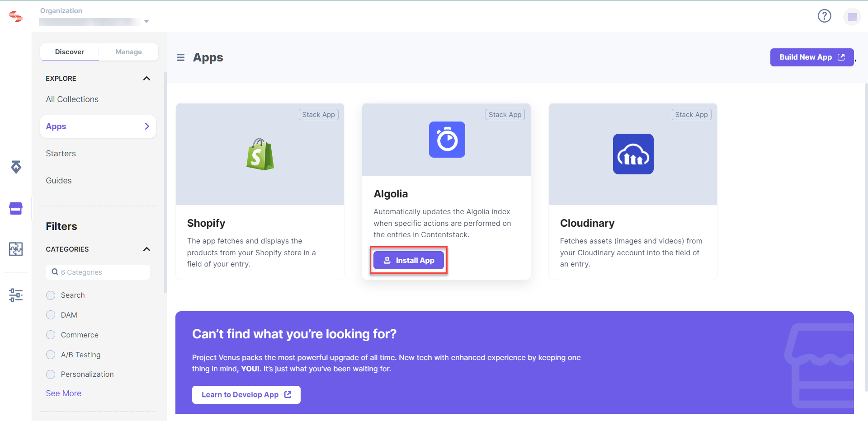The height and width of the screenshot is (421, 868).
Task: Click the Cloudinary cloud logo
Action: (x=633, y=154)
